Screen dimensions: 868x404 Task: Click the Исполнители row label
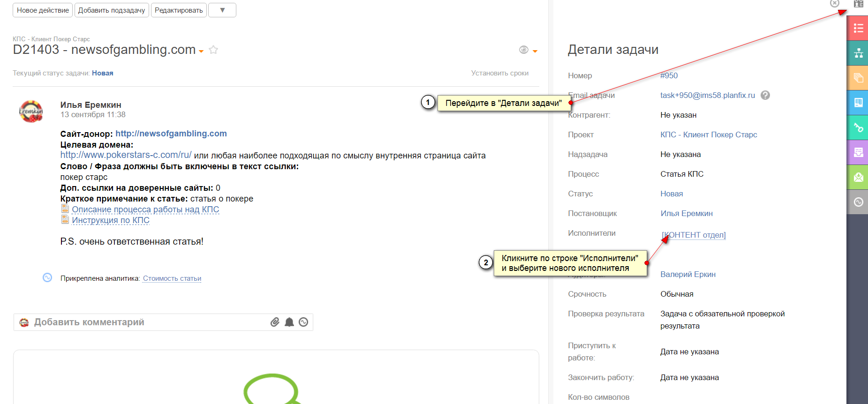[592, 233]
